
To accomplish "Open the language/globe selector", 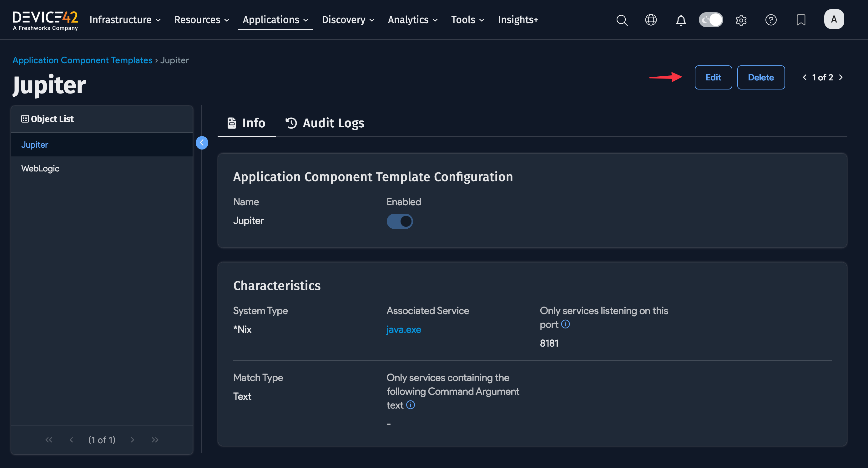I will tap(651, 20).
